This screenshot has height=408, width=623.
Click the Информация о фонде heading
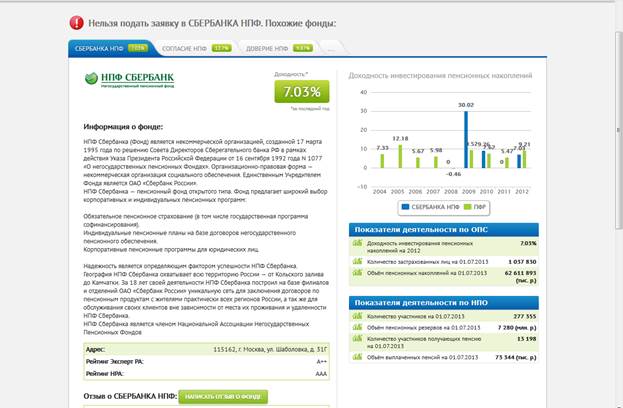[123, 127]
